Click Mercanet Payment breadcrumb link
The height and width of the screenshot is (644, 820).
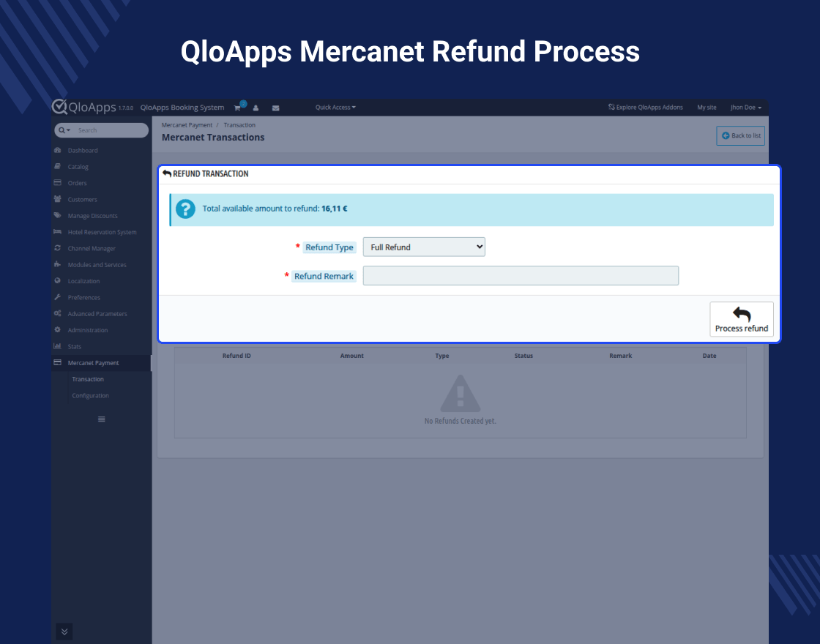click(187, 125)
